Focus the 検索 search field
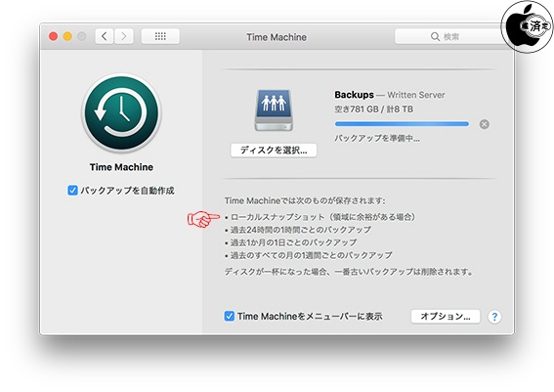This screenshot has height=392, width=554. pos(448,36)
